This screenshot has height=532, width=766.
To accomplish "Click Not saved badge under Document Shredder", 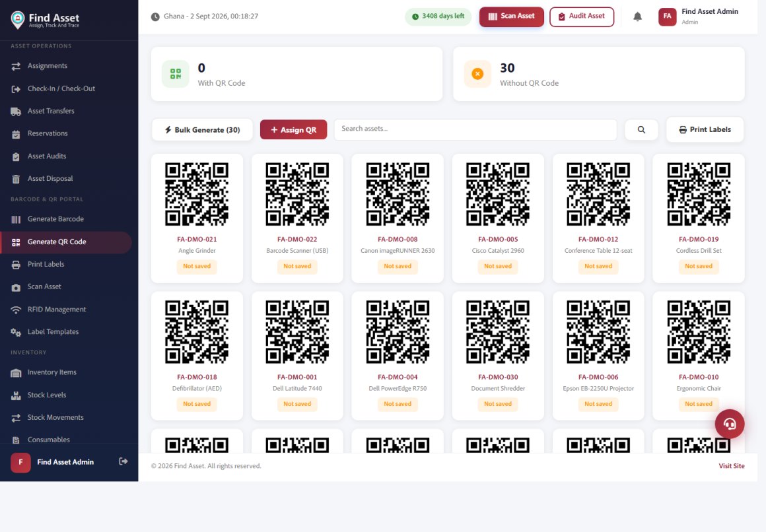I will pyautogui.click(x=498, y=404).
